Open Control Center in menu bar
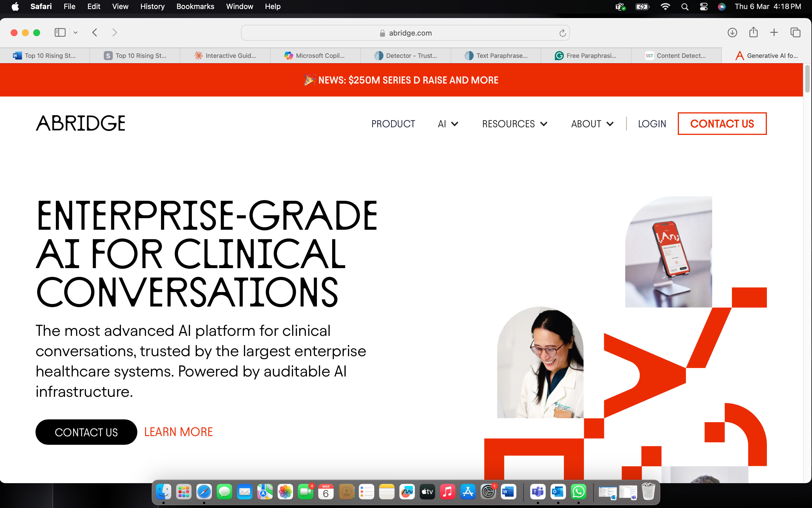The height and width of the screenshot is (508, 812). click(x=704, y=7)
